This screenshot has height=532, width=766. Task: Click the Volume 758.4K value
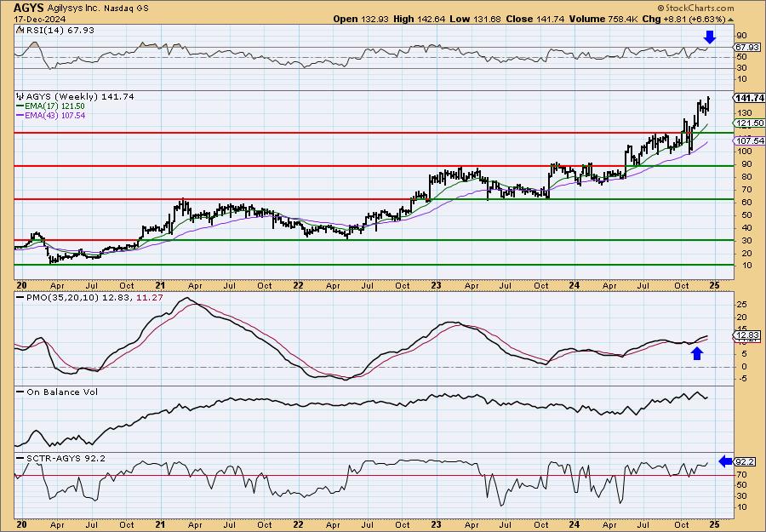[603, 19]
